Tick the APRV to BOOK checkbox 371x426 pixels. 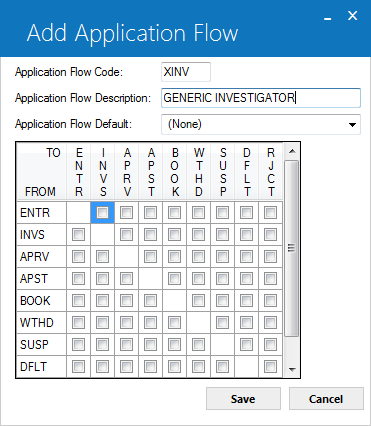click(174, 257)
